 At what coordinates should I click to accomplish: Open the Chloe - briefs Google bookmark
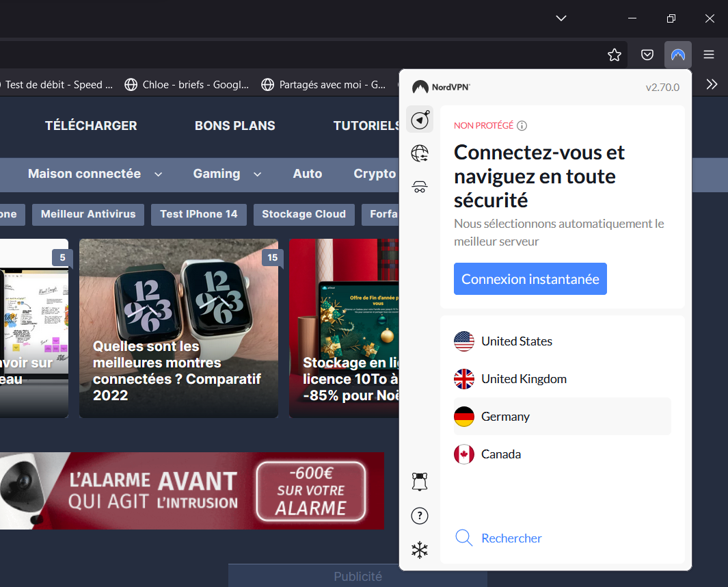tap(187, 85)
